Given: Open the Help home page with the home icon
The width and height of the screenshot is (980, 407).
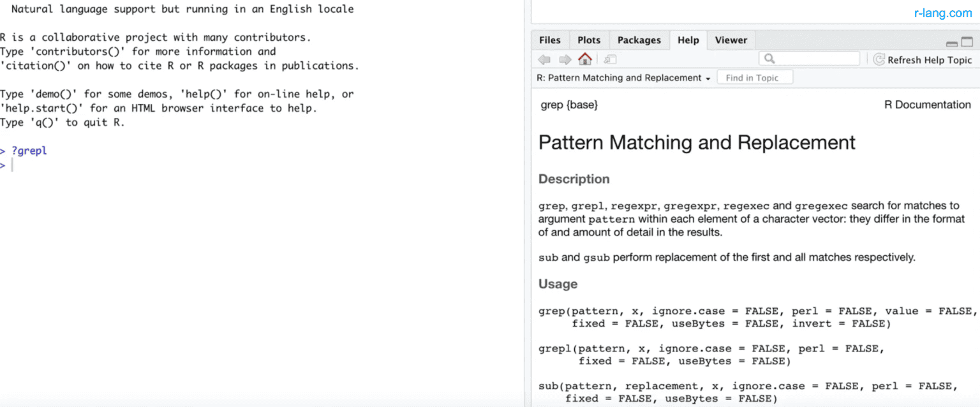Looking at the screenshot, I should pyautogui.click(x=584, y=59).
